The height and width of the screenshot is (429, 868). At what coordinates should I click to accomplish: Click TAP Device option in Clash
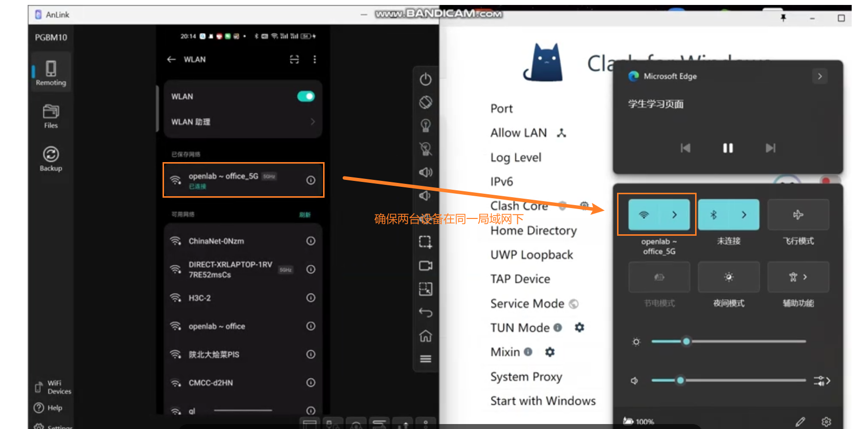[x=520, y=279]
